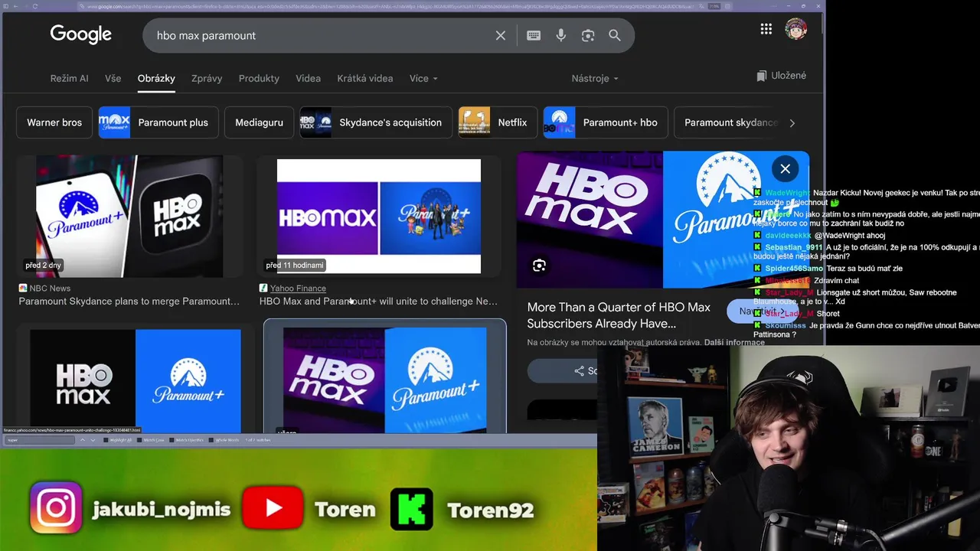This screenshot has width=980, height=551.
Task: Switch to Videa tab
Action: click(308, 78)
